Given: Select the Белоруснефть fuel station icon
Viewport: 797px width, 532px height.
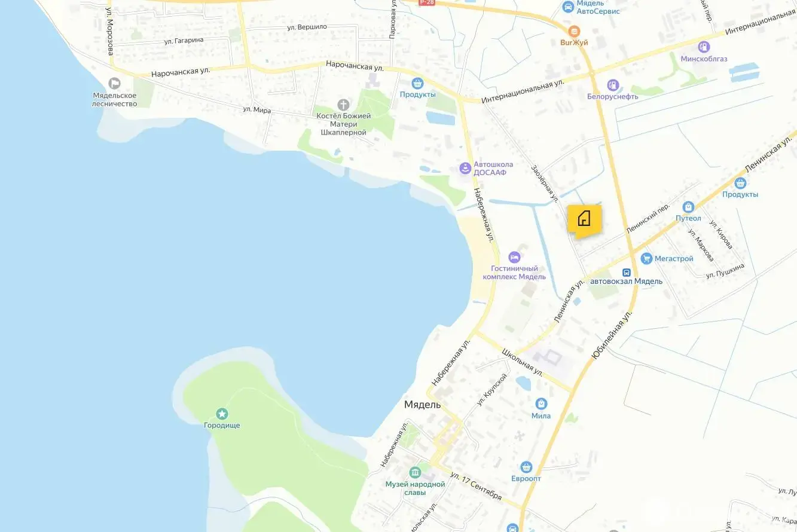Looking at the screenshot, I should coord(612,85).
